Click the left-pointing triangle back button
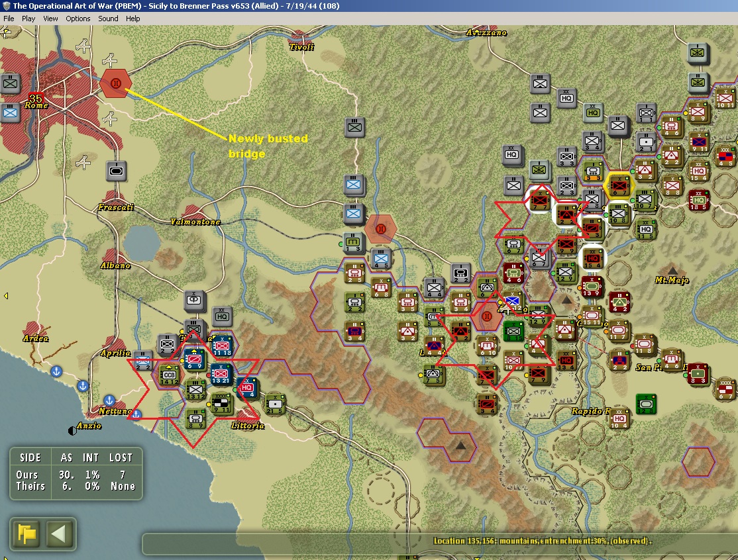Screen dimensions: 738x560 coord(59,534)
